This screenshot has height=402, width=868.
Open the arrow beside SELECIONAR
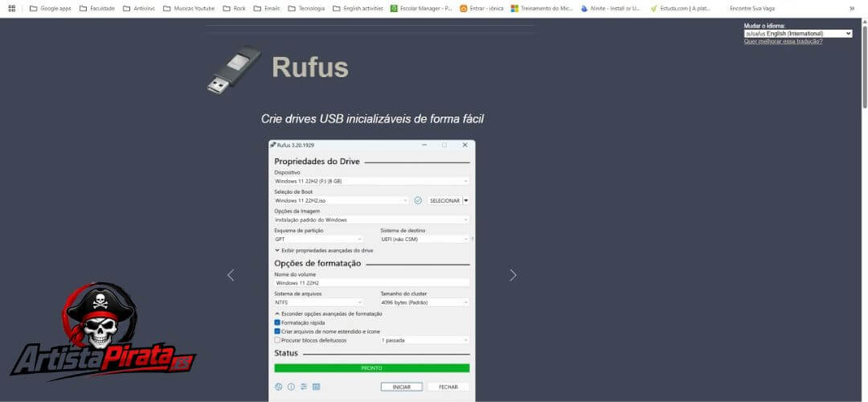pos(466,200)
